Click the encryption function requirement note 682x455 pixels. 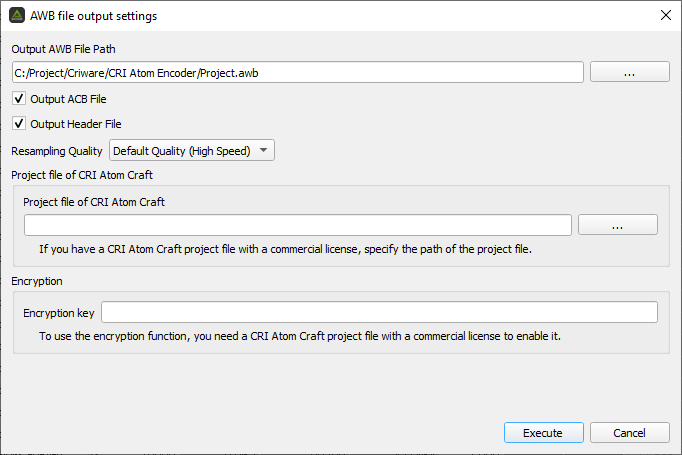point(300,336)
